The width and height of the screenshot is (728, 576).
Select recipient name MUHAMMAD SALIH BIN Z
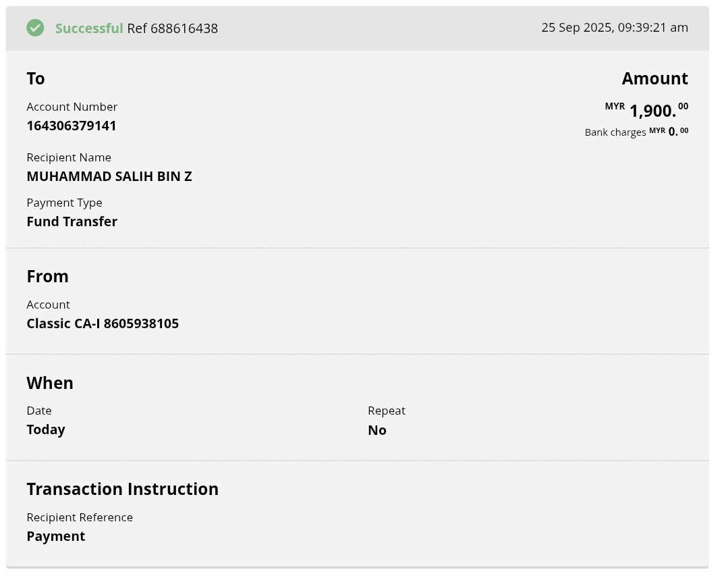[x=109, y=176]
